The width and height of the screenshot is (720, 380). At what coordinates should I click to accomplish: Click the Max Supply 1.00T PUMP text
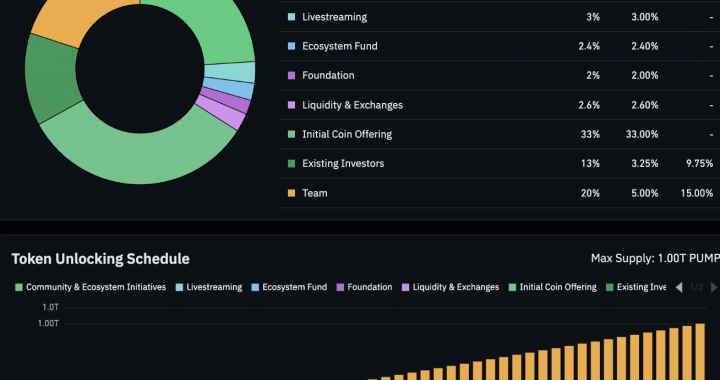click(x=655, y=258)
